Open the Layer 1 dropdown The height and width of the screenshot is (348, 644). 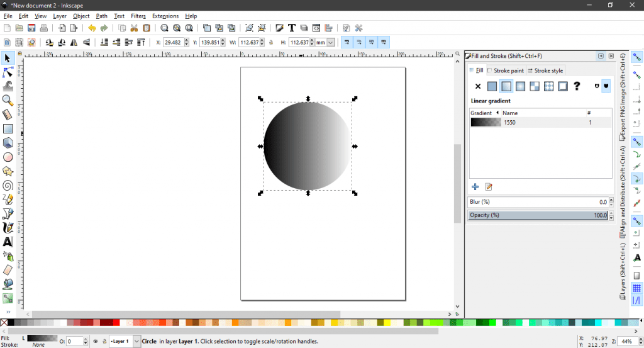[137, 341]
